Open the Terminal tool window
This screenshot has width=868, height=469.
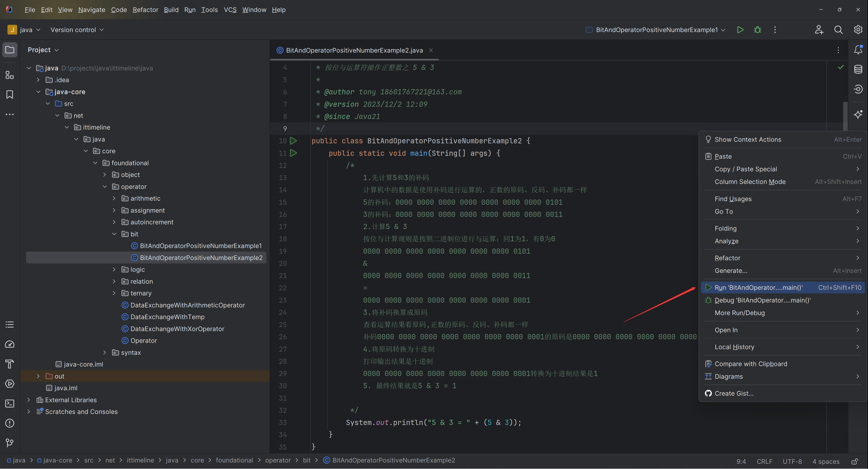pyautogui.click(x=10, y=403)
